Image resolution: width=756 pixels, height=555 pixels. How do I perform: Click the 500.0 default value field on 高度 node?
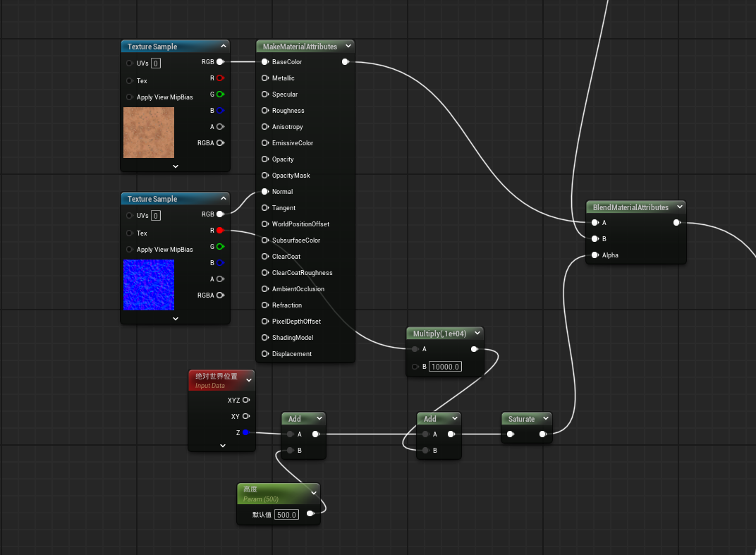(286, 515)
